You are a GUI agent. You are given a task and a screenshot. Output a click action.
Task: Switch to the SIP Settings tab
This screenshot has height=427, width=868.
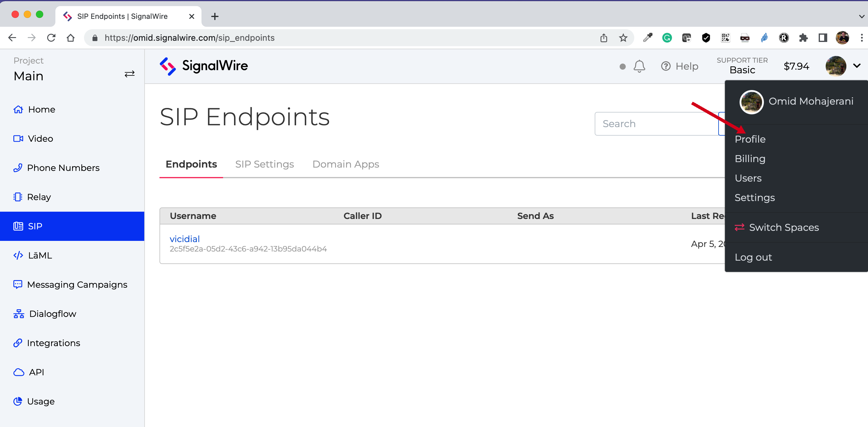click(x=264, y=164)
